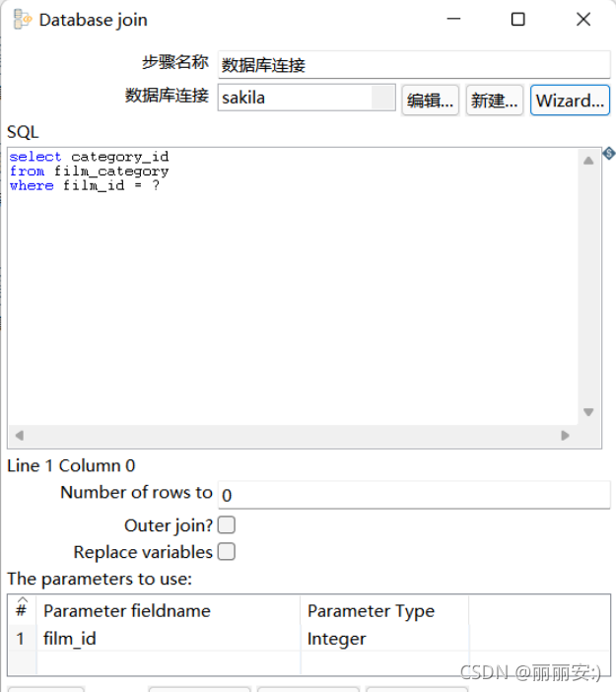This screenshot has width=616, height=692.
Task: Select the film_id parameter cell
Action: tap(169, 639)
